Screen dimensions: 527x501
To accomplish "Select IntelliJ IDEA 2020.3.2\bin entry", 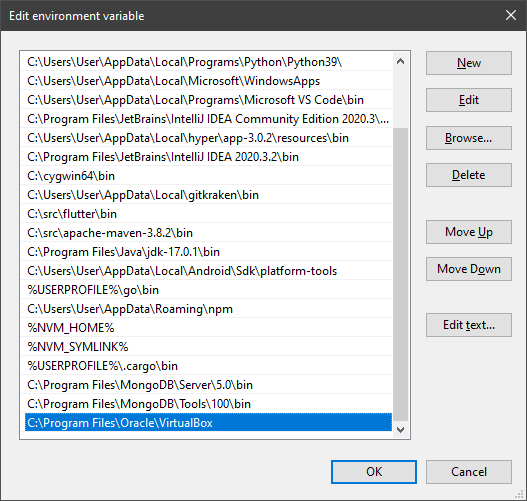I will (207, 157).
